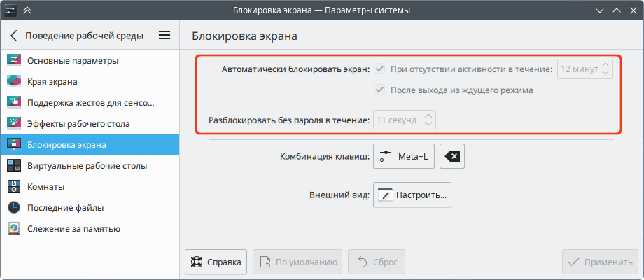The image size is (644, 280).
Task: Maximize the window from title bar
Action: pyautogui.click(x=617, y=10)
